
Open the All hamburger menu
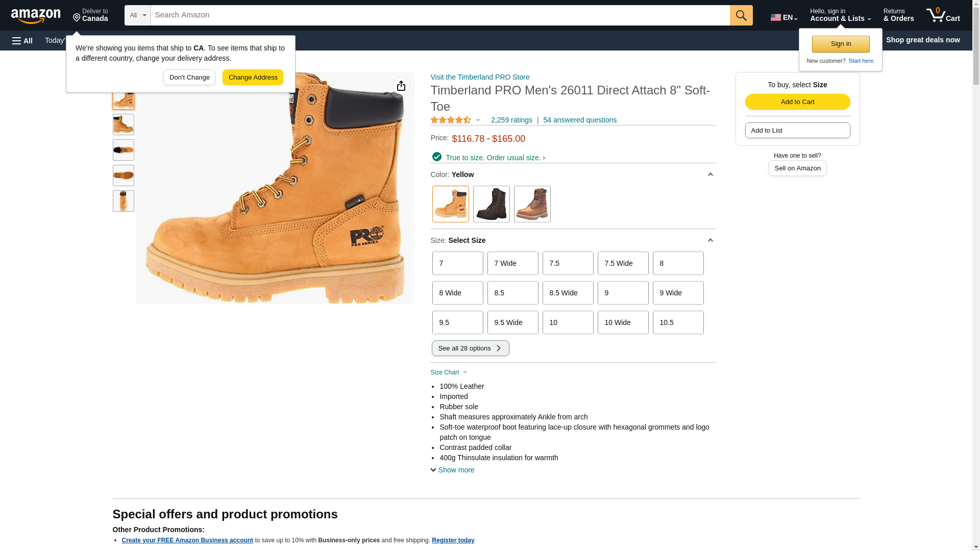click(x=22, y=40)
